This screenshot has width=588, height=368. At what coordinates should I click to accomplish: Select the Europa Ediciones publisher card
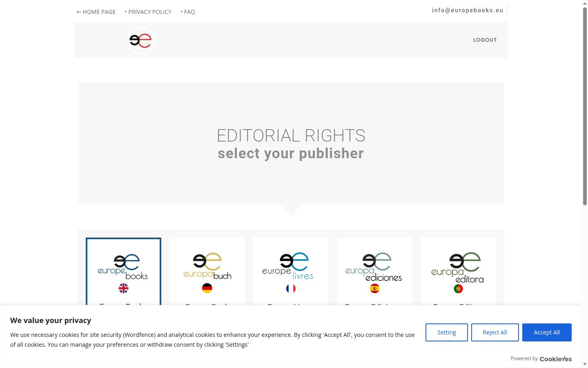tap(374, 272)
